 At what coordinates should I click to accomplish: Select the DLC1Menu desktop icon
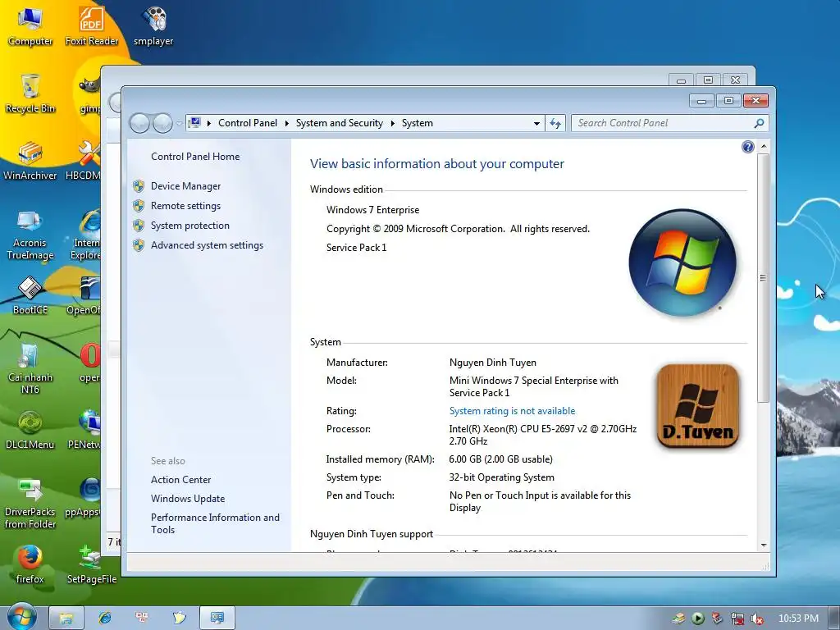tap(30, 430)
